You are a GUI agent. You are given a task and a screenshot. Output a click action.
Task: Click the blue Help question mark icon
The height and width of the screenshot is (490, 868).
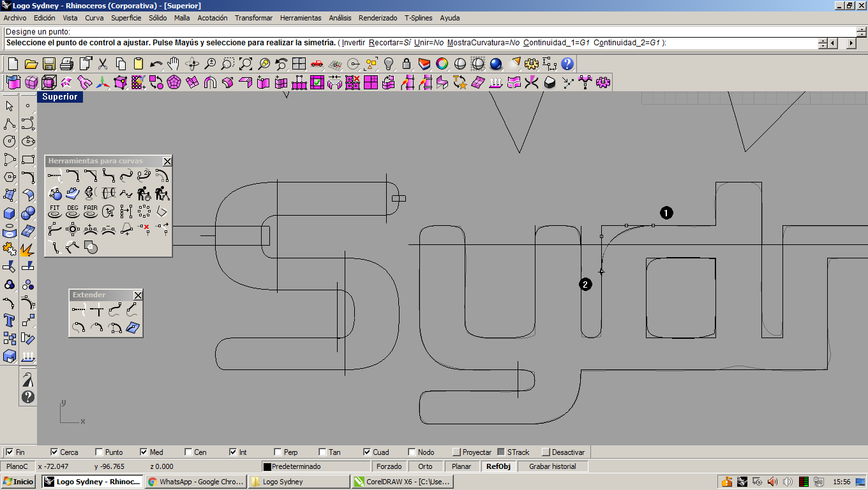pos(567,64)
